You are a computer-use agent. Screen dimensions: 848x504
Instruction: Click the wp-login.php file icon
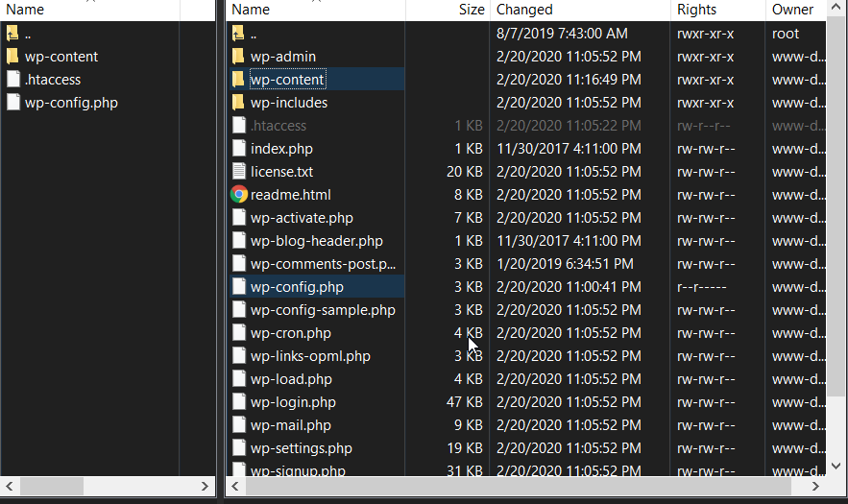238,402
